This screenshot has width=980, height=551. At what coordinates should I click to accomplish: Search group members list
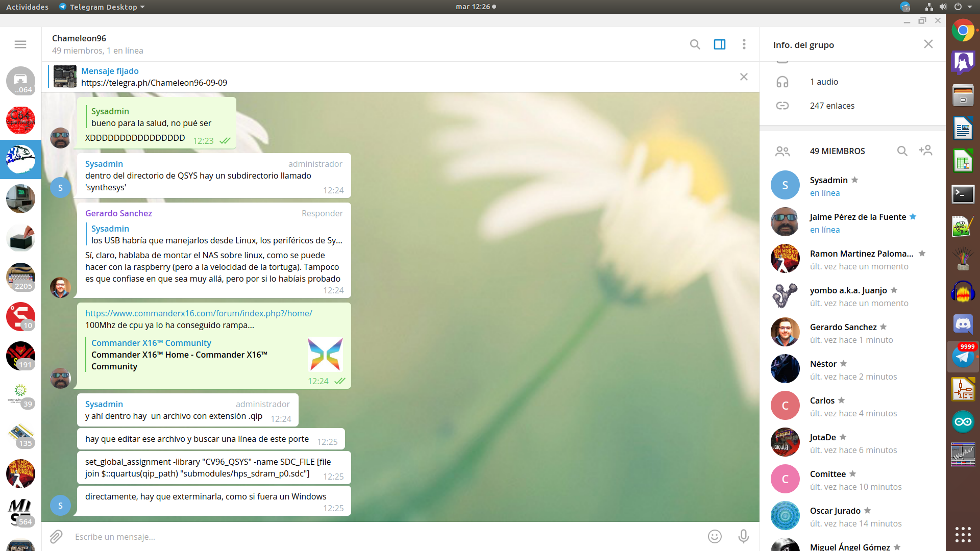tap(902, 151)
